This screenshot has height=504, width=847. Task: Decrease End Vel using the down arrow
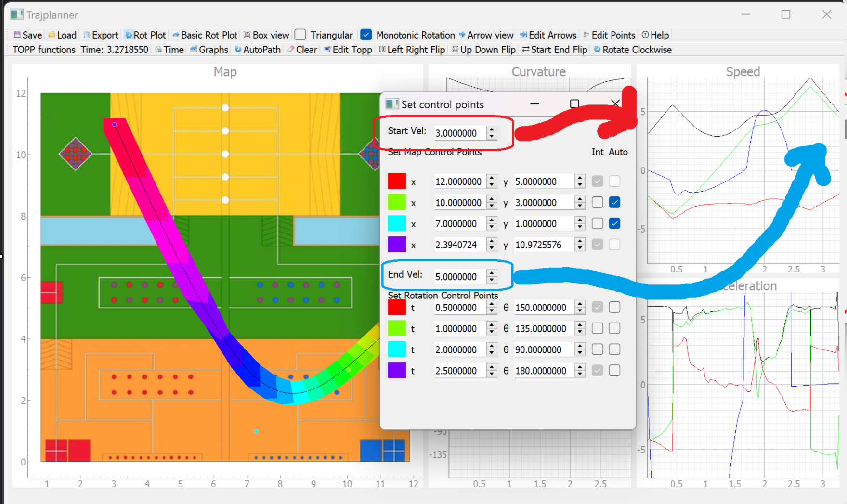click(x=492, y=280)
